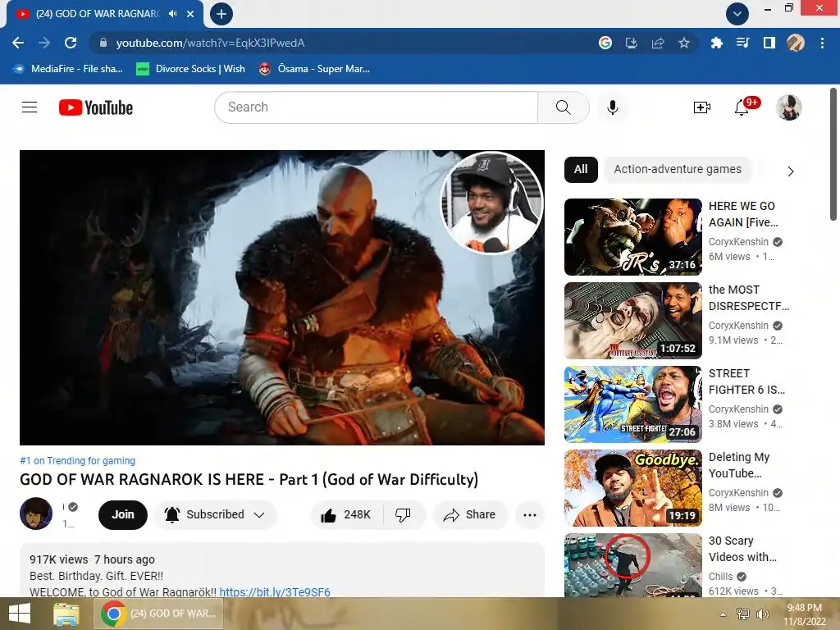Dislike the video with thumbs down
Image resolution: width=840 pixels, height=630 pixels.
[x=403, y=515]
